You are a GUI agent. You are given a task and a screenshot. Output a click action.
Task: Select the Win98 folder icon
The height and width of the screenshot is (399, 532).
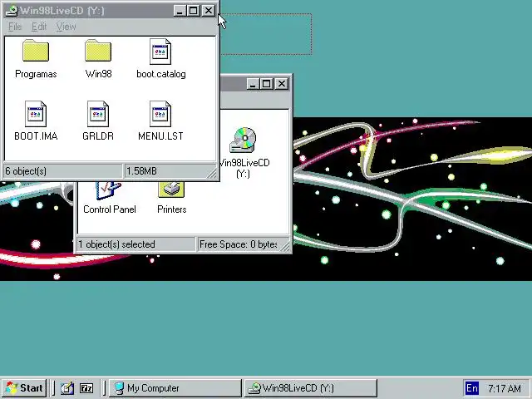click(98, 51)
